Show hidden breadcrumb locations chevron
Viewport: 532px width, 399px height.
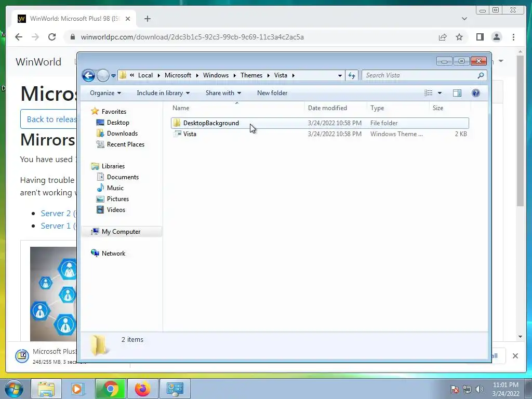point(131,75)
